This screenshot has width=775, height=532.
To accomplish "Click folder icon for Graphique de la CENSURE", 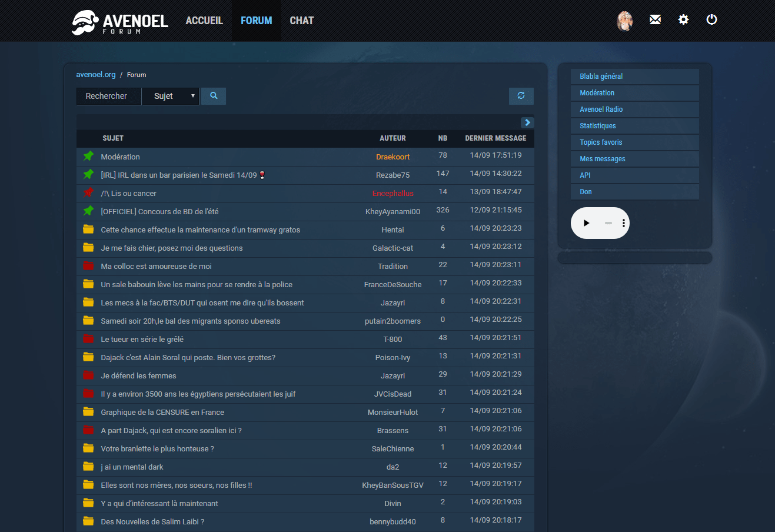I will point(88,412).
